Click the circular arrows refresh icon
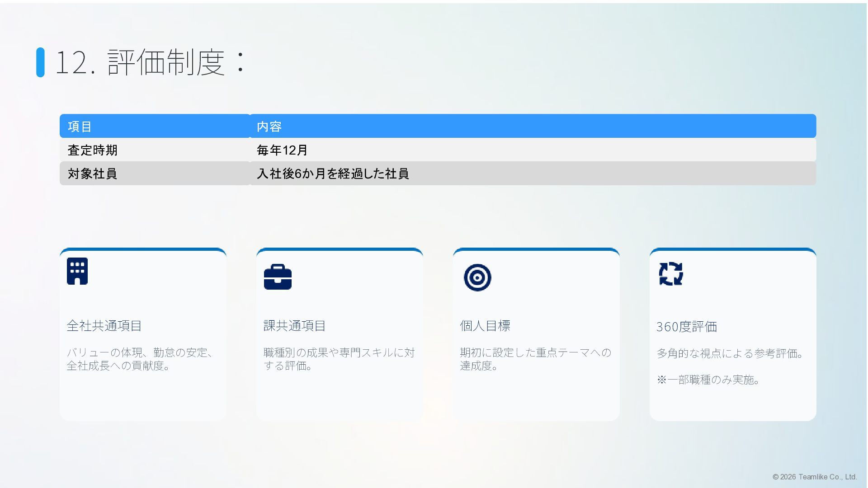Viewport: 868px width, 488px height. tap(671, 274)
